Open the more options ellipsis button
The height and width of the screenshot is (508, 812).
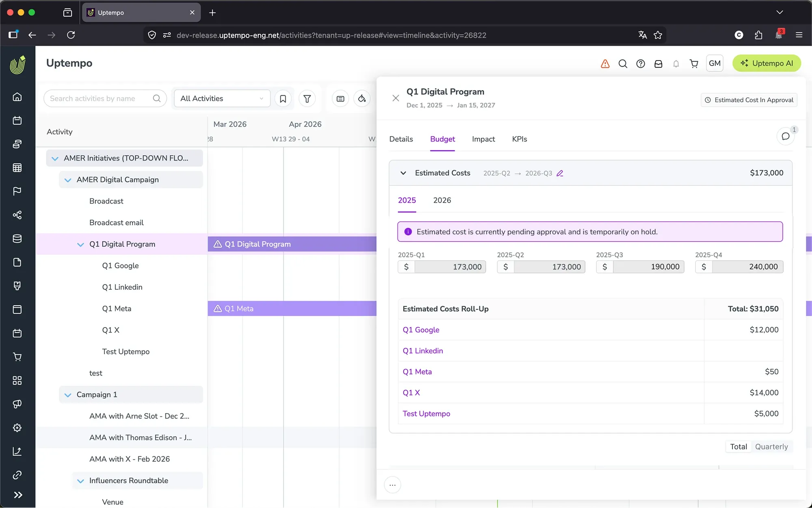[393, 485]
